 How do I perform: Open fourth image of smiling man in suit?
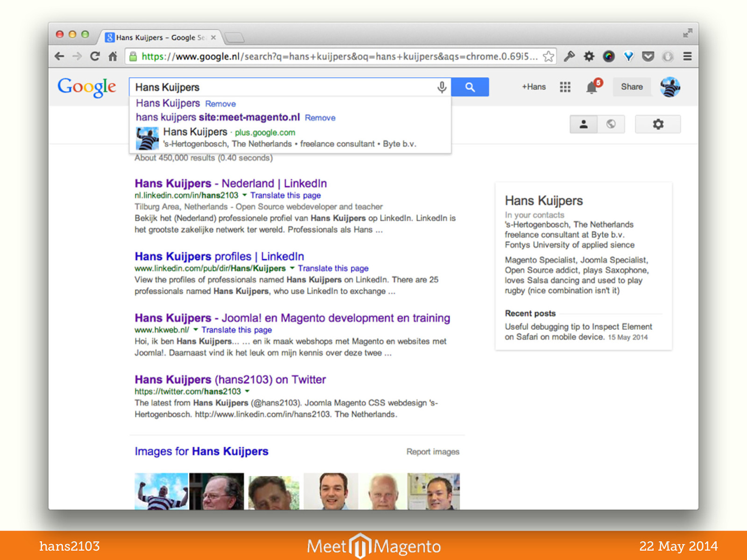click(x=331, y=491)
